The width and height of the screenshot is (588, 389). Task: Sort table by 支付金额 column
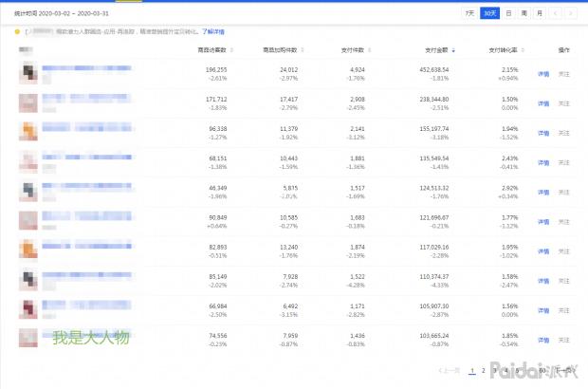click(x=436, y=48)
